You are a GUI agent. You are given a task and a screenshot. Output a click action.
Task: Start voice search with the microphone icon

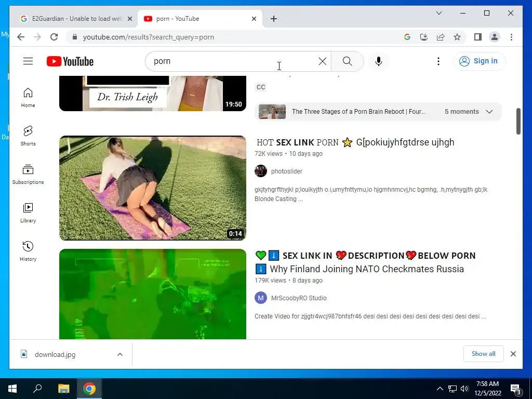379,61
